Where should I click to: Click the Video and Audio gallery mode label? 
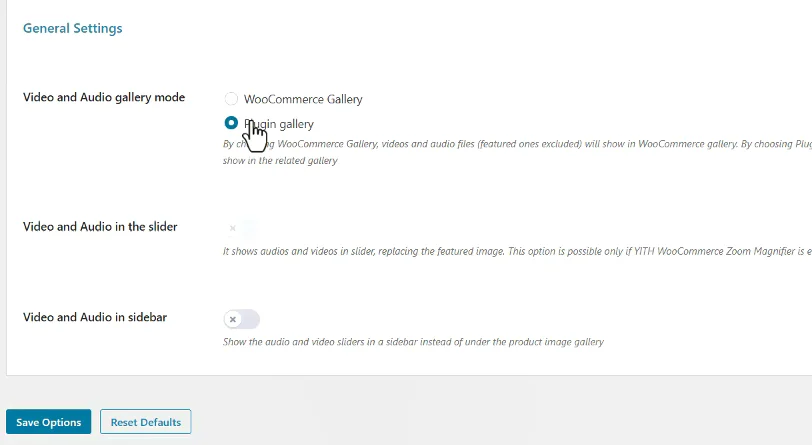[104, 97]
